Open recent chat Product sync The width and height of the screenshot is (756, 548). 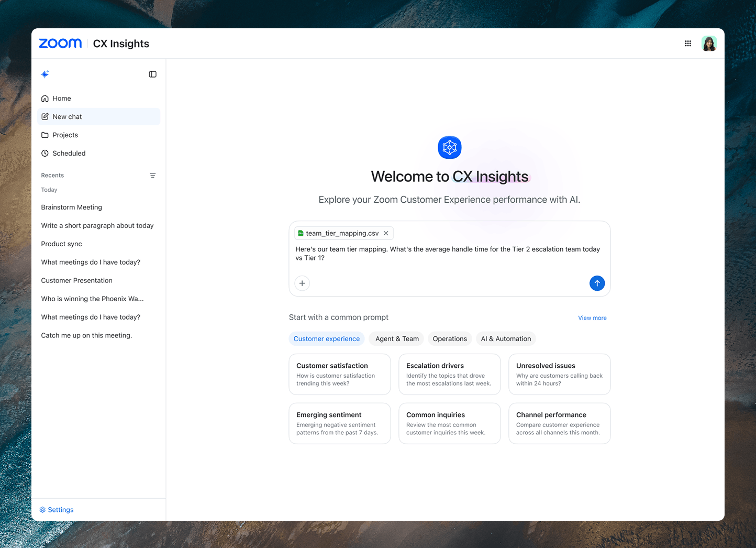tap(62, 244)
